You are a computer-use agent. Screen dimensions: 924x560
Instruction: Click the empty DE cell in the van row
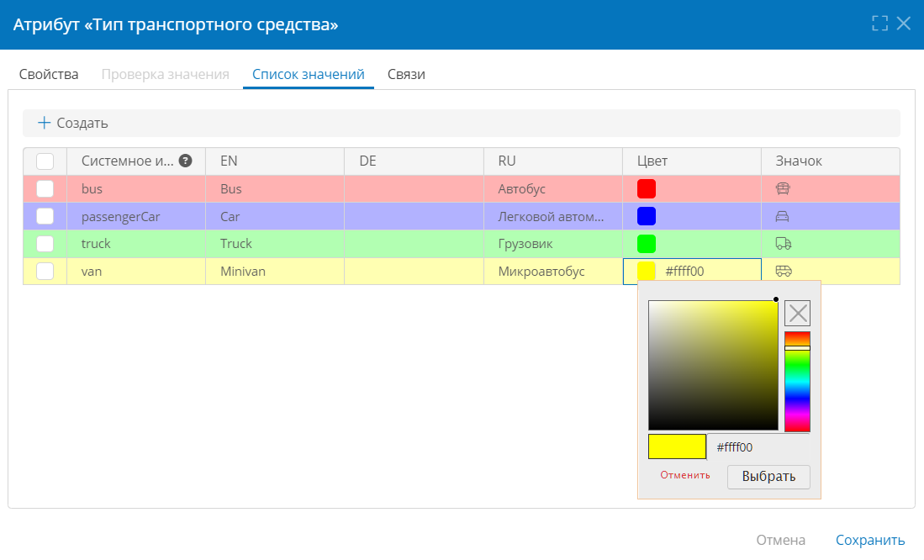tap(414, 271)
